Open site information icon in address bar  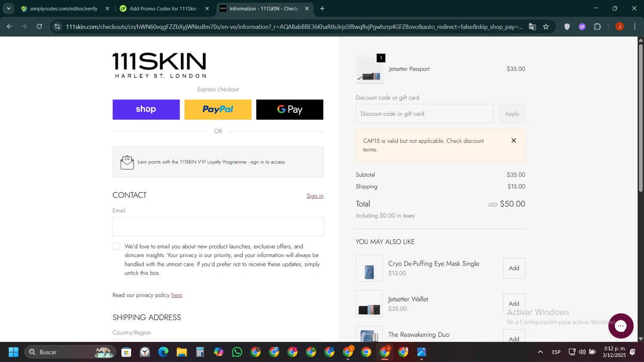click(58, 27)
